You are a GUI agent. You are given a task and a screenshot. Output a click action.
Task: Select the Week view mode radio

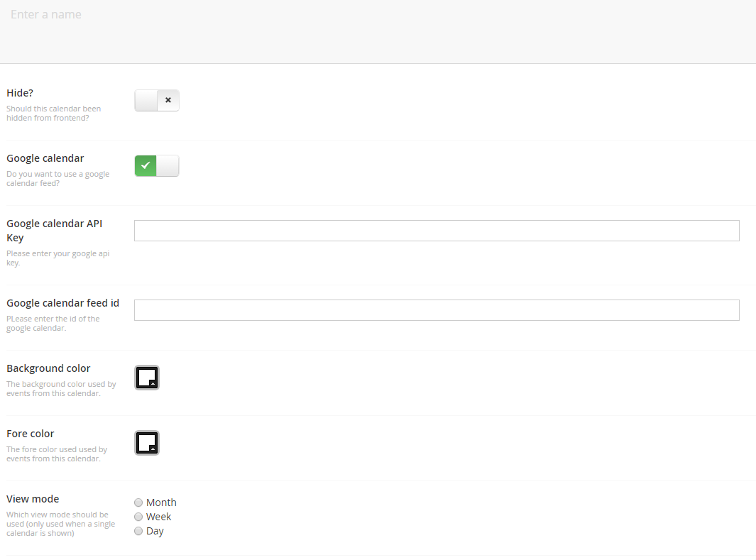138,517
